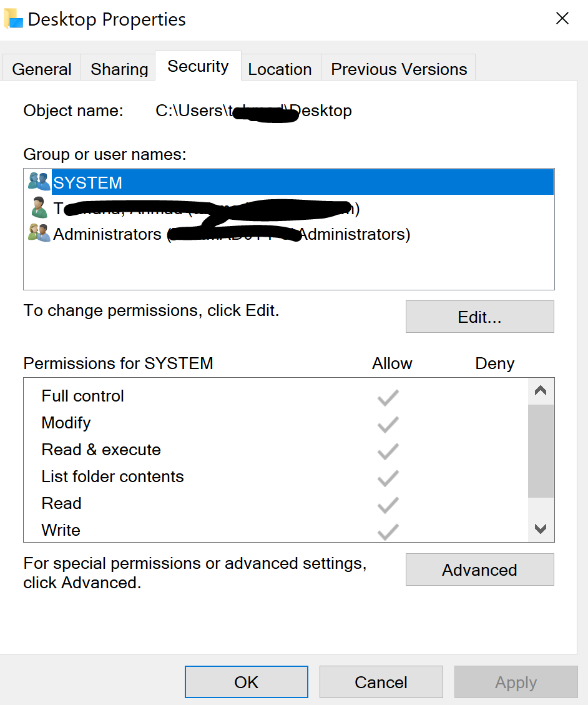The image size is (588, 705).
Task: Click Full control allow checkmark
Action: tap(388, 397)
